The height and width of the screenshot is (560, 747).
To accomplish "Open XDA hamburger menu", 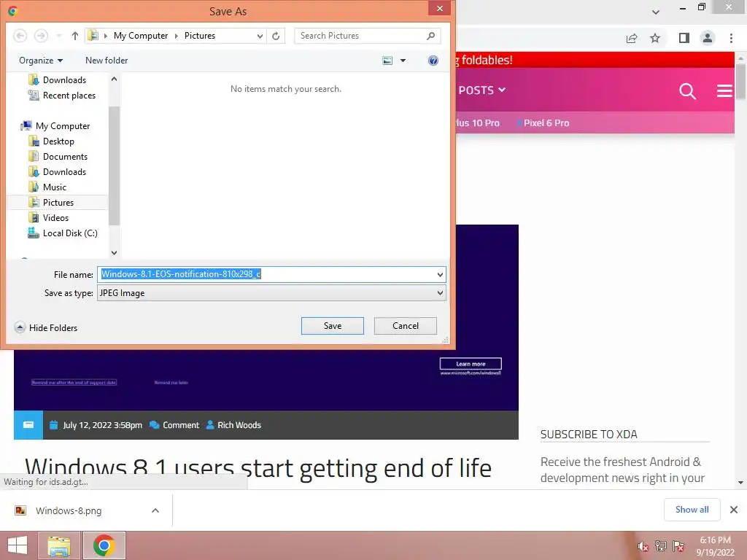I will (724, 90).
